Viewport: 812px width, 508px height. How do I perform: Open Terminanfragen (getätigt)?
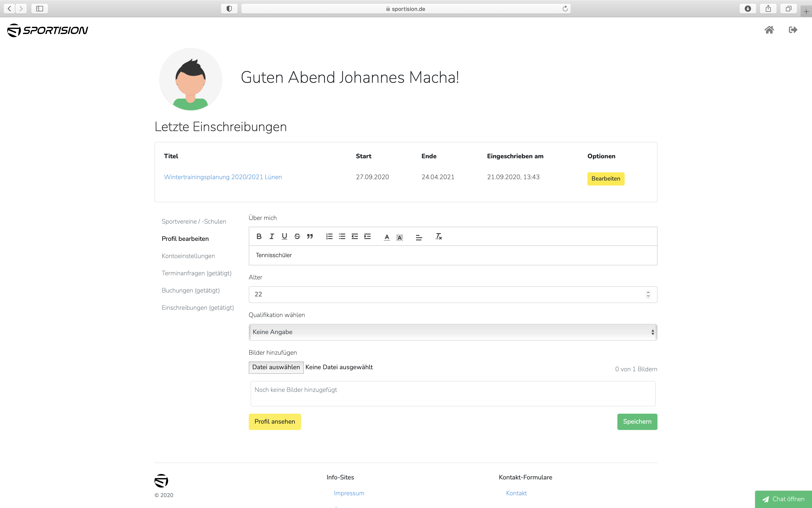(x=196, y=273)
